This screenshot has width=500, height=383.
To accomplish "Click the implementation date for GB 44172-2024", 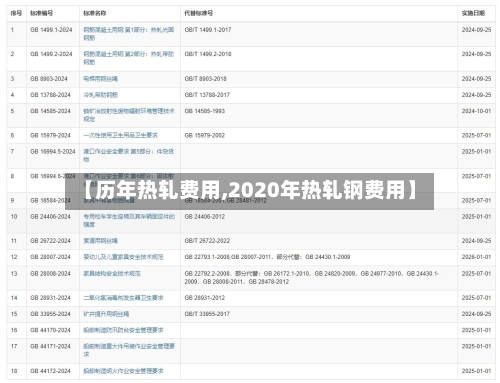I will coord(476,371).
